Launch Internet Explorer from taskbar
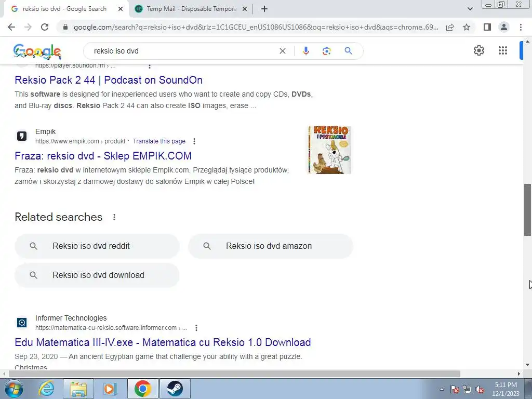 [x=46, y=389]
